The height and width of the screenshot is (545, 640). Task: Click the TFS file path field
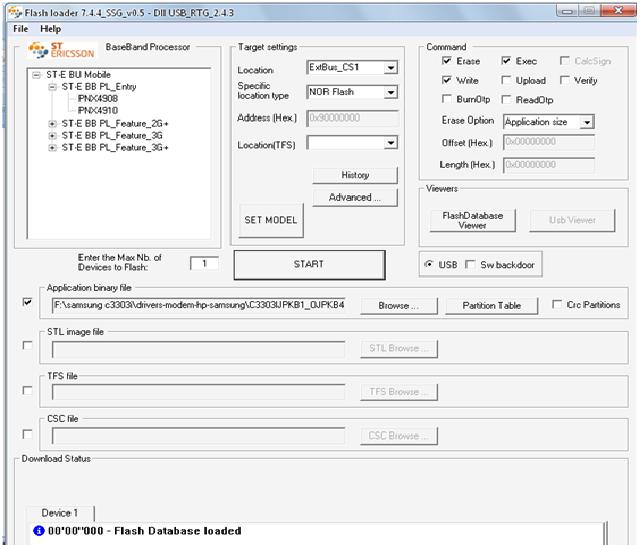[x=198, y=392]
